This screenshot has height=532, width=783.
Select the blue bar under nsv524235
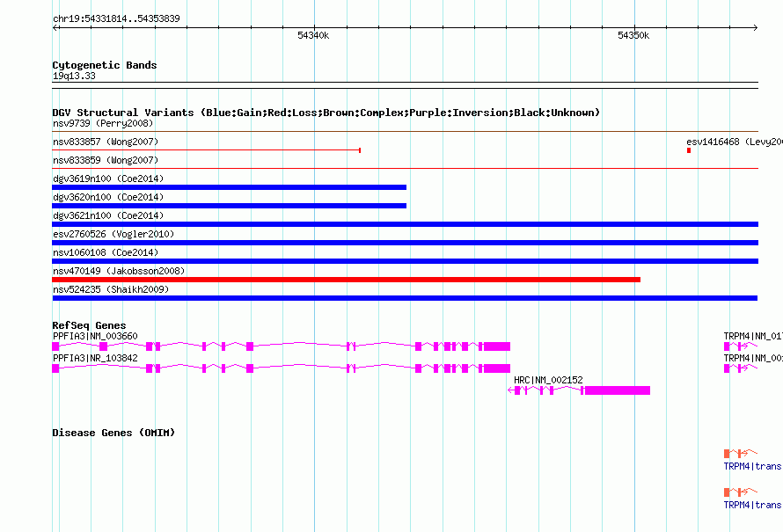(405, 298)
